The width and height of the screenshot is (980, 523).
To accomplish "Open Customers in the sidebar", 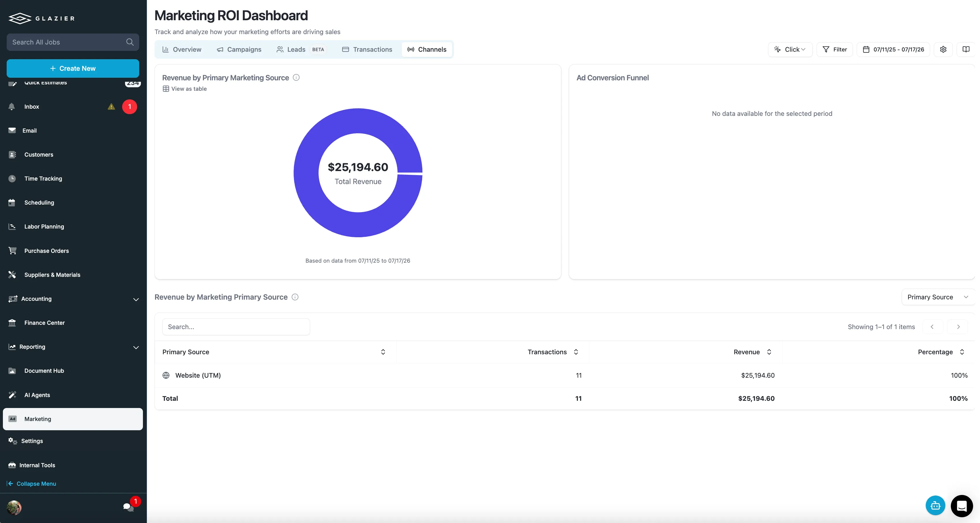I will 73,155.
